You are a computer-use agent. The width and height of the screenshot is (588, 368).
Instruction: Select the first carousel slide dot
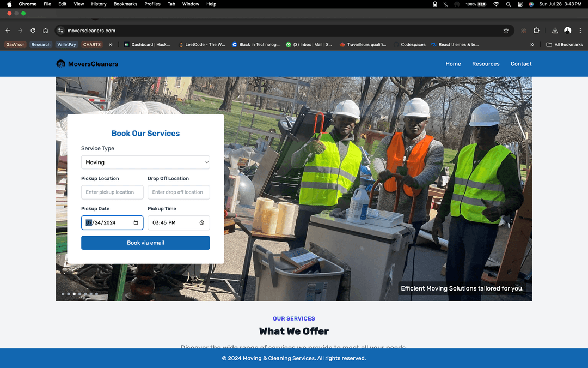click(63, 294)
